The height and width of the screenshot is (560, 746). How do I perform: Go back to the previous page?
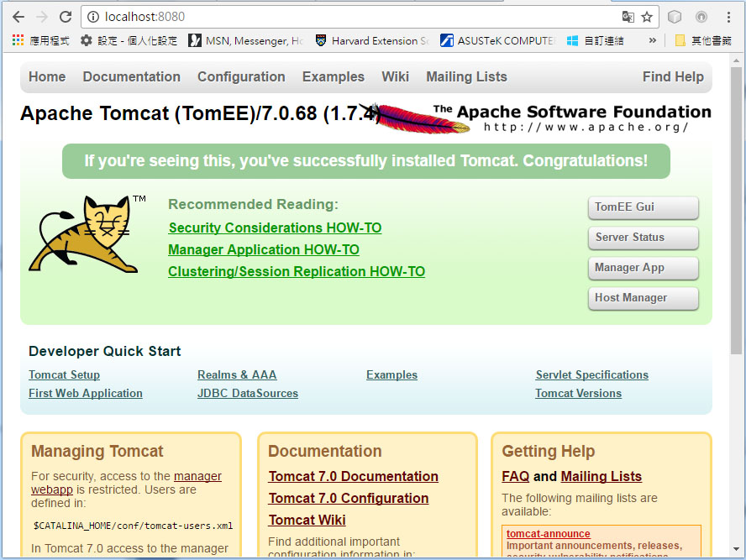tap(18, 17)
